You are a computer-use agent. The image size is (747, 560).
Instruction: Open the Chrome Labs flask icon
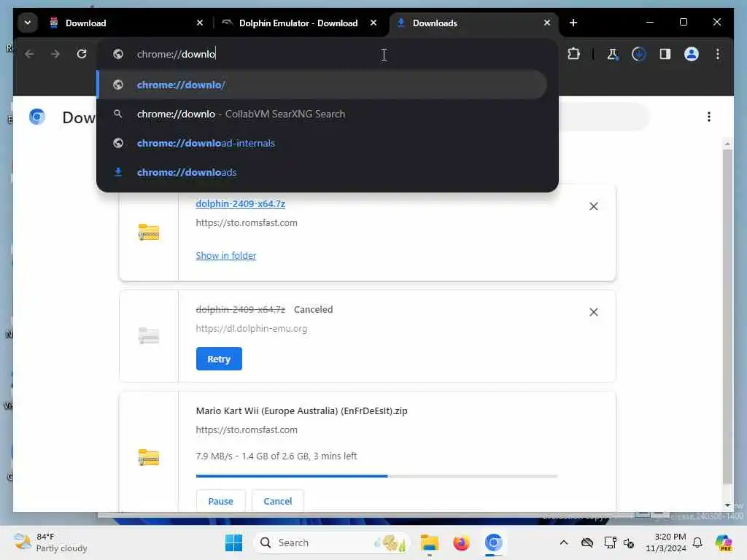(613, 54)
